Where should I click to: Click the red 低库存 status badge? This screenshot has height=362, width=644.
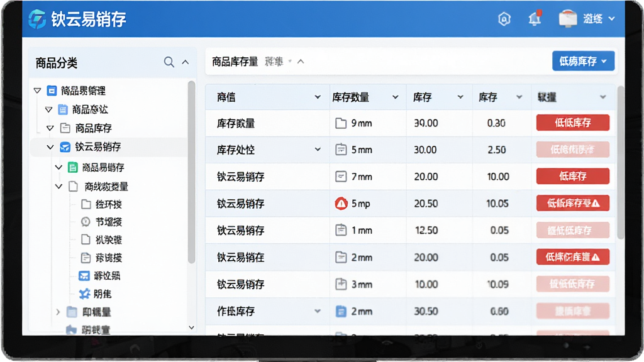(572, 177)
